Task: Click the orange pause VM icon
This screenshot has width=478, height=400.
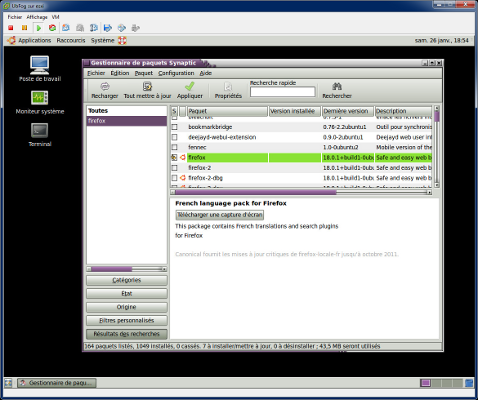Action: [x=24, y=28]
